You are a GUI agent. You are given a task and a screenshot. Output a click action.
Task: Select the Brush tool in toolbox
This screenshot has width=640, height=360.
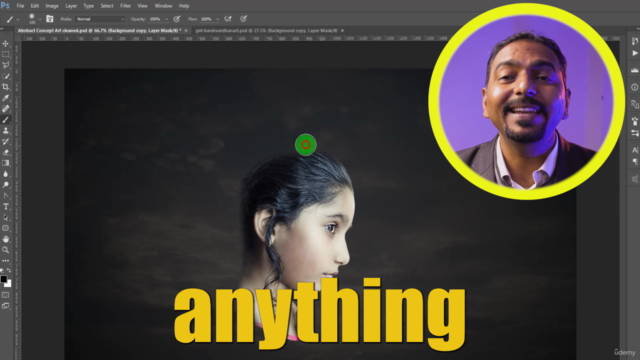(x=5, y=120)
